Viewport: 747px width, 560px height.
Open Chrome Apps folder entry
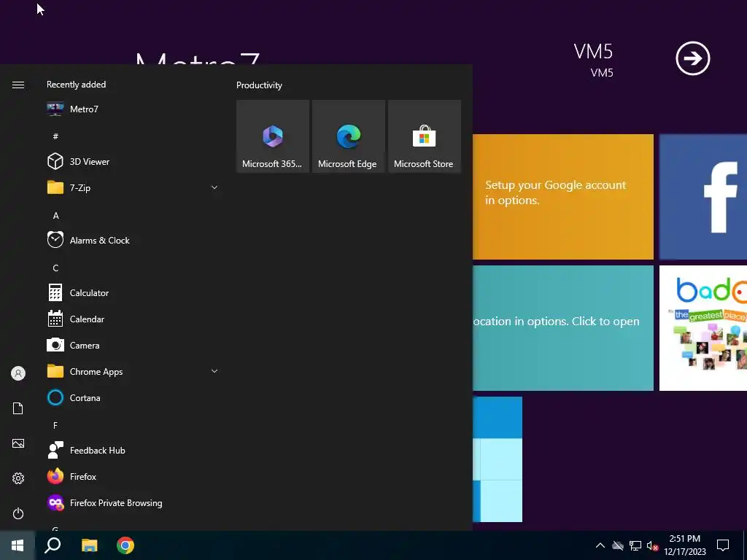tap(132, 371)
